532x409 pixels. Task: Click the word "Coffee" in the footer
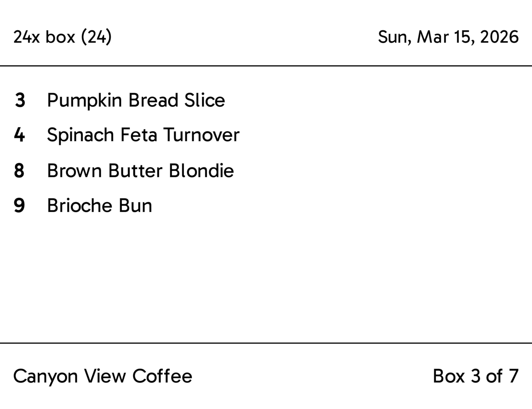162,376
